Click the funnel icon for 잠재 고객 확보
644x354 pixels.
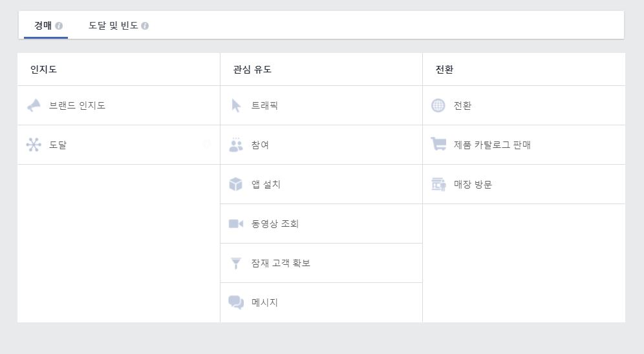236,263
